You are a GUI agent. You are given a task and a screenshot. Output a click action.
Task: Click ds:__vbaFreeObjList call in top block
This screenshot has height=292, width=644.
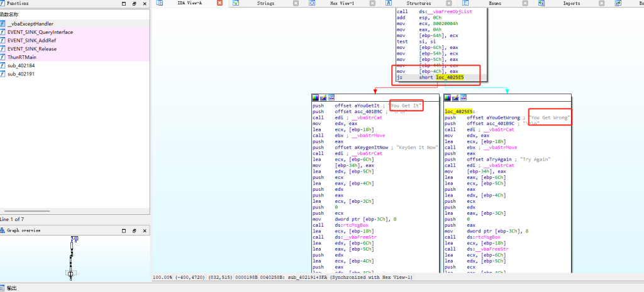point(446,12)
